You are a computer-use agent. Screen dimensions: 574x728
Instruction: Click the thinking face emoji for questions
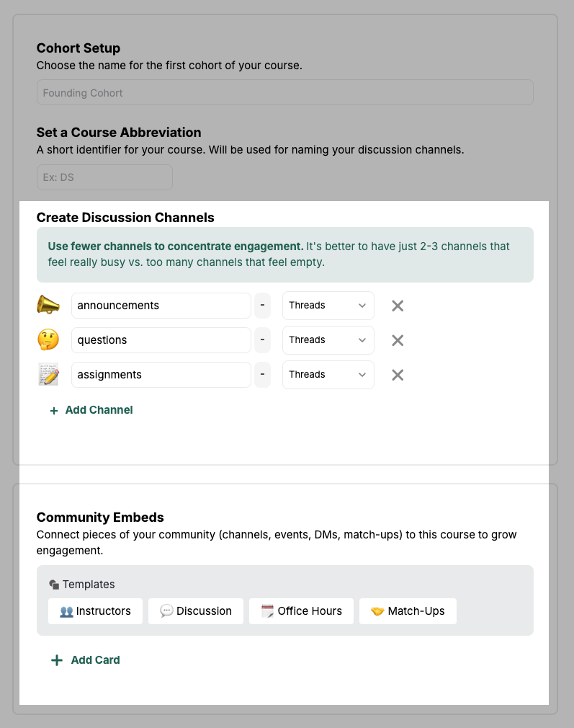point(48,340)
